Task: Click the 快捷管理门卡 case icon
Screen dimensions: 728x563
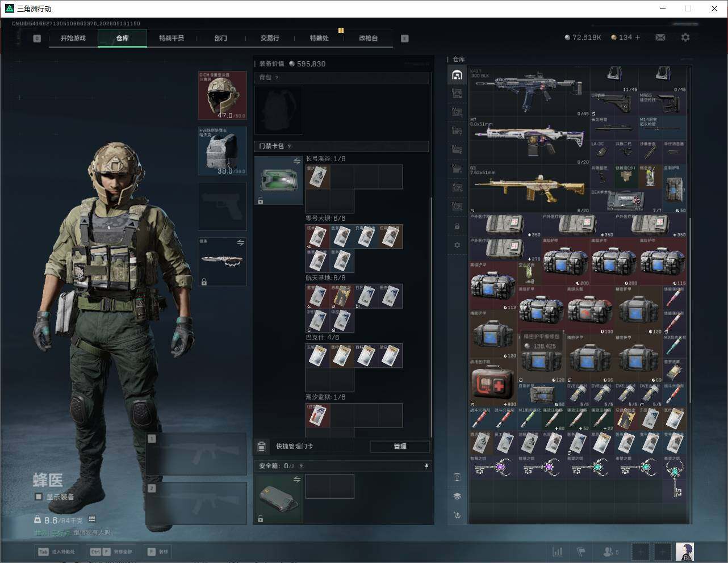Action: pos(261,447)
